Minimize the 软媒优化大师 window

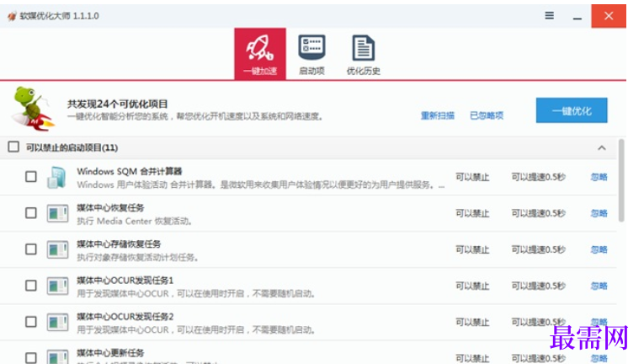(x=577, y=18)
